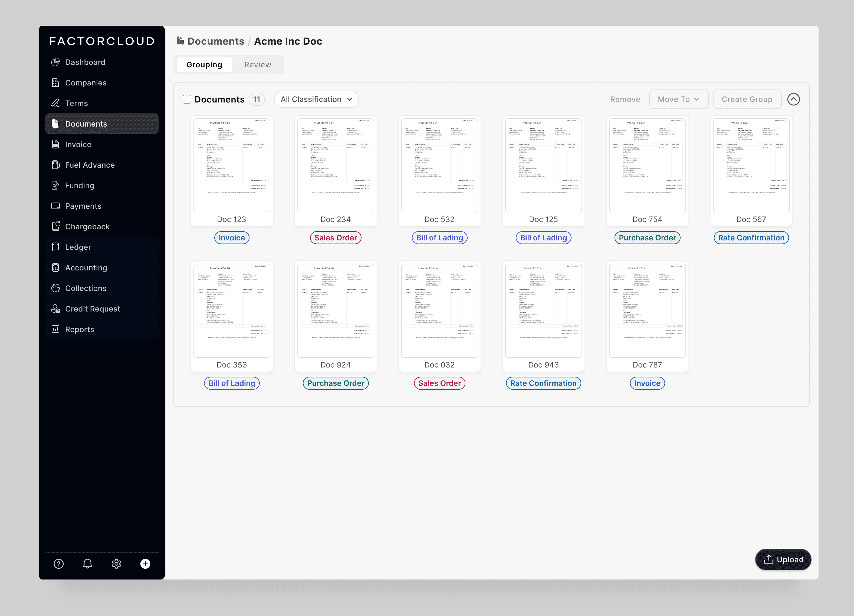This screenshot has width=854, height=616.
Task: Click the Create Group button
Action: [747, 99]
